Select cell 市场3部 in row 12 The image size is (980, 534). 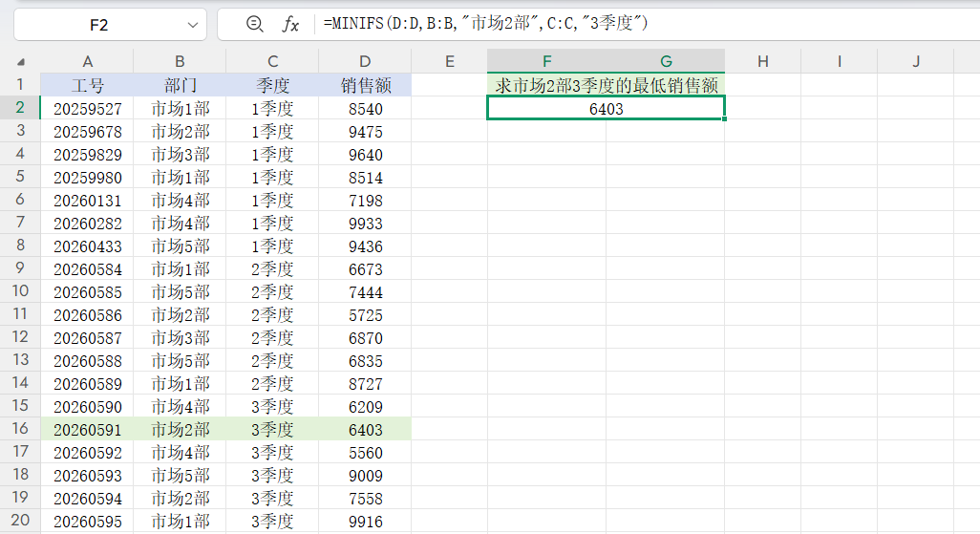click(180, 338)
